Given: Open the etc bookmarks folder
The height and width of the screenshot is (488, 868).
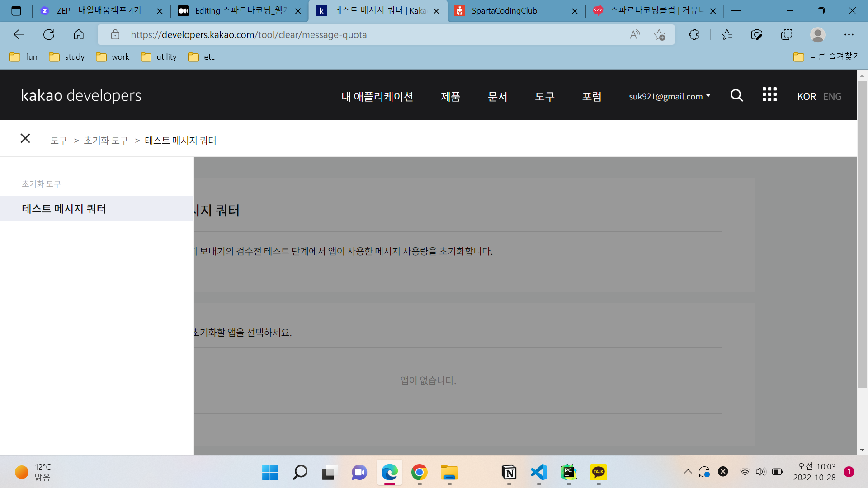Looking at the screenshot, I should coord(202,57).
